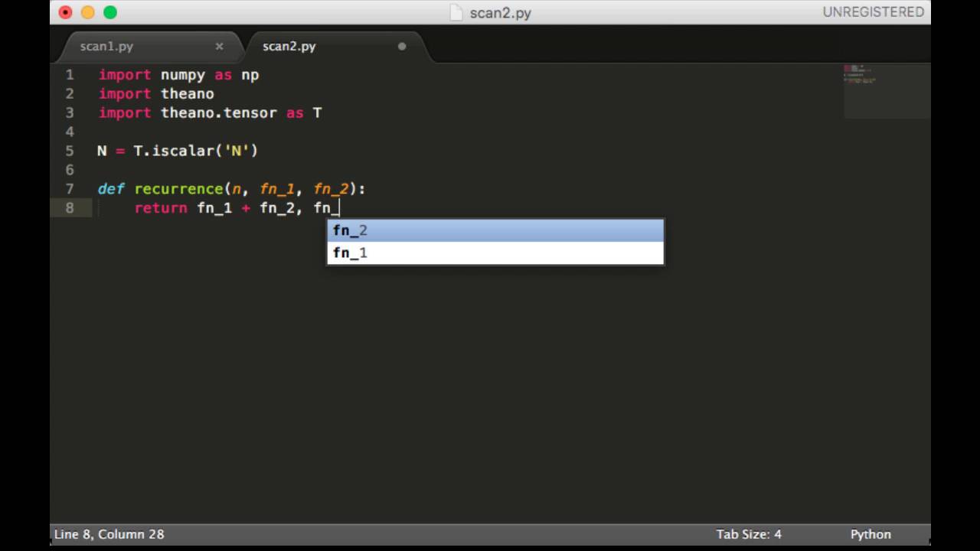Click the string 'N' on line 5

point(237,151)
